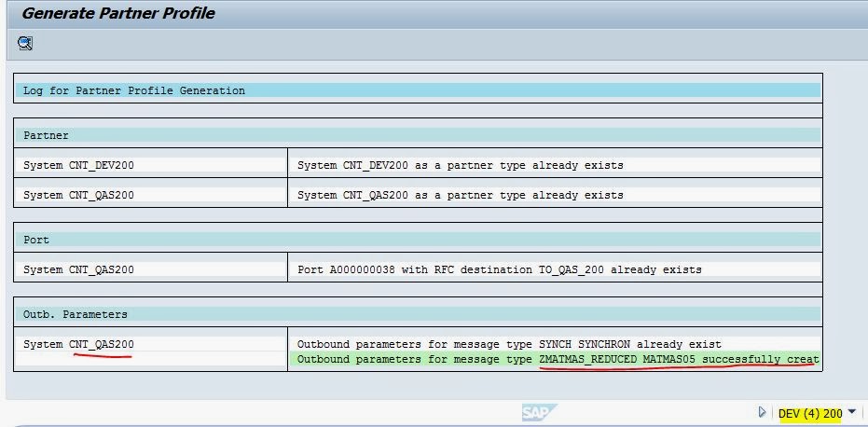Screen dimensions: 868x427
Task: Click the Find/search toolbar icon
Action: (25, 43)
